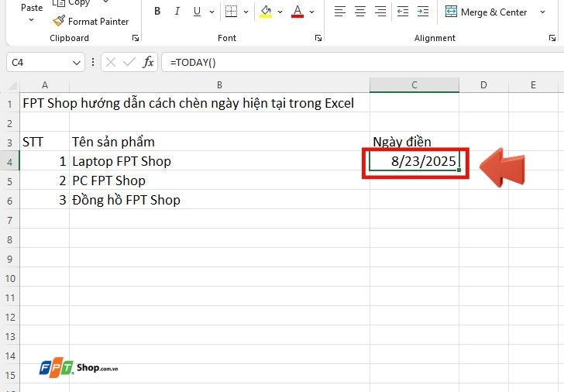Align text left
The width and height of the screenshot is (564, 392).
coord(340,12)
